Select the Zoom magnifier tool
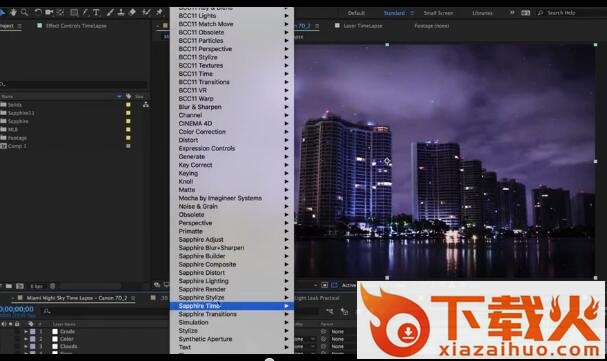Viewport: 607px width, 361px height. tap(24, 12)
